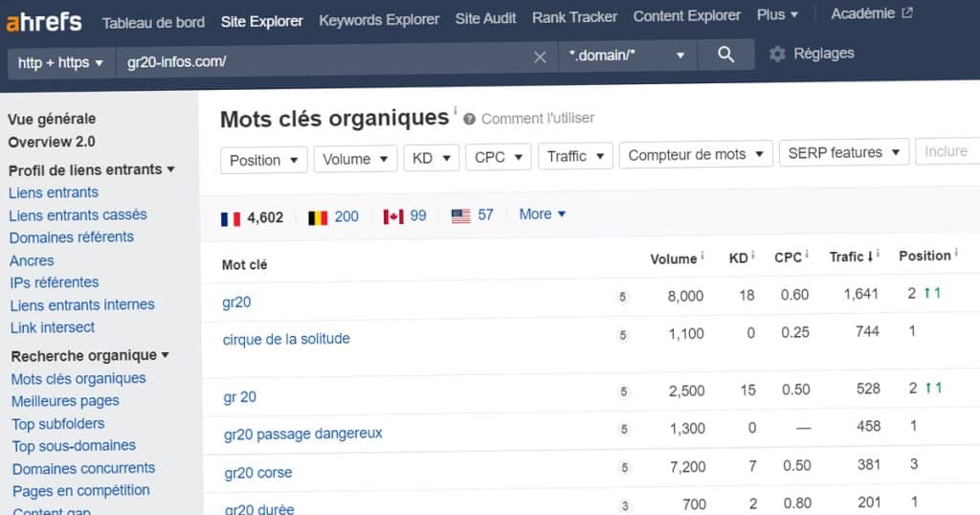Open Top sous-domaines report
Image resolution: width=980 pixels, height=515 pixels.
click(74, 446)
